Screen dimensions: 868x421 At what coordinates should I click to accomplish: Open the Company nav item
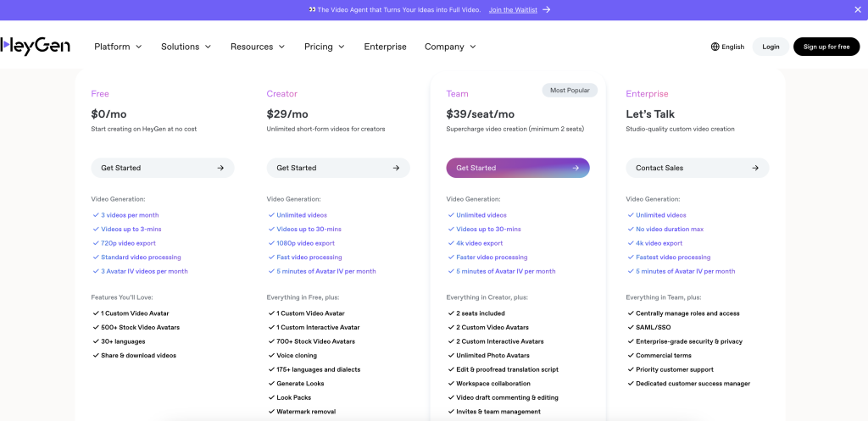pos(451,47)
